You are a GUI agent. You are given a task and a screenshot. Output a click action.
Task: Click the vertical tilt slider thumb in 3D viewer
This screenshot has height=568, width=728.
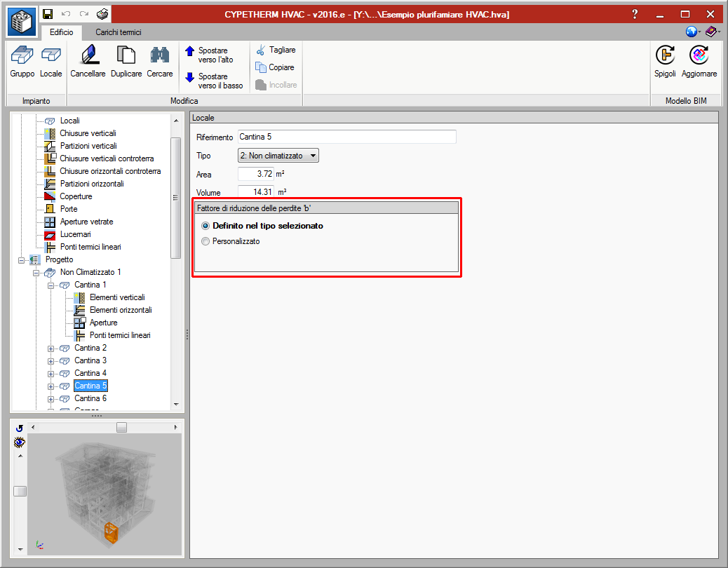20,491
